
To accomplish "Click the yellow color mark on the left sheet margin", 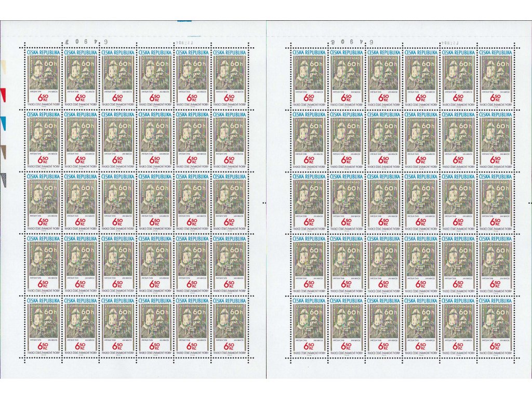I will click(4, 67).
